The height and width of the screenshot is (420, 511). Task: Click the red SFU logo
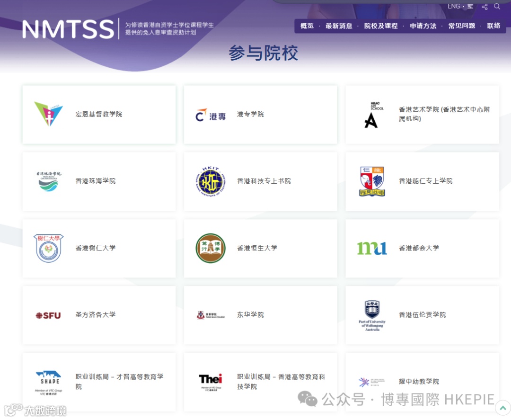(48, 315)
